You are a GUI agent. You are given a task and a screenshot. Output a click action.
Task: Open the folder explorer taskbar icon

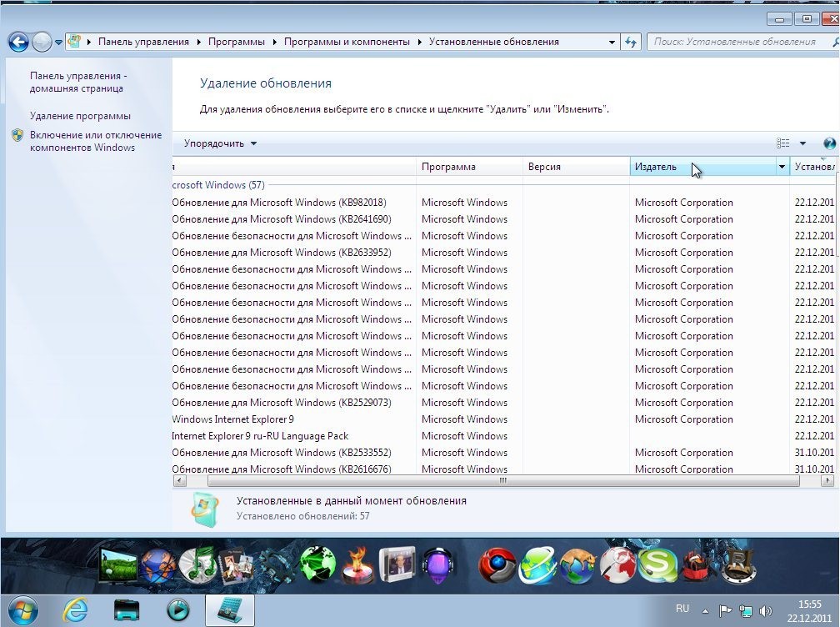[x=127, y=610]
